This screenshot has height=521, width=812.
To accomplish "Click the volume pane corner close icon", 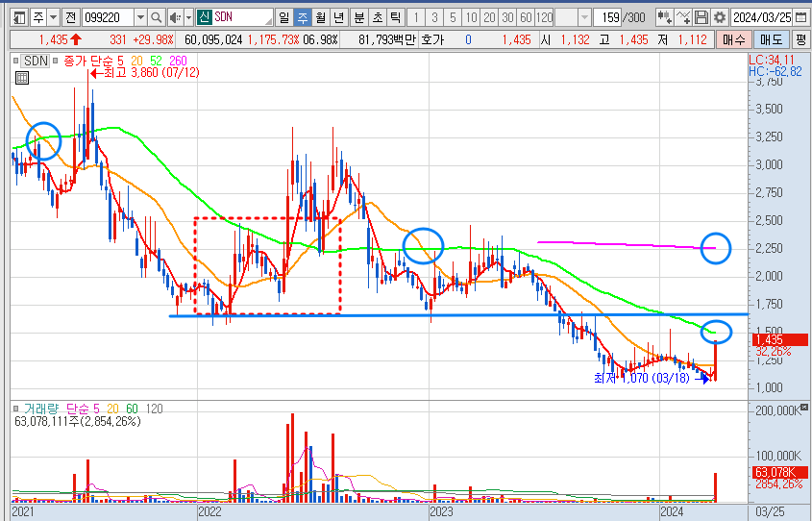I will point(803,407).
